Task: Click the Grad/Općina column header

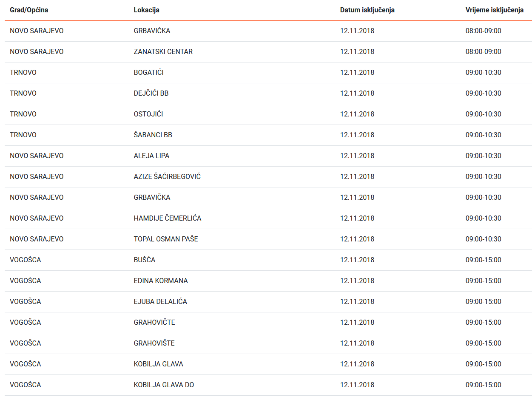Action: coord(29,10)
